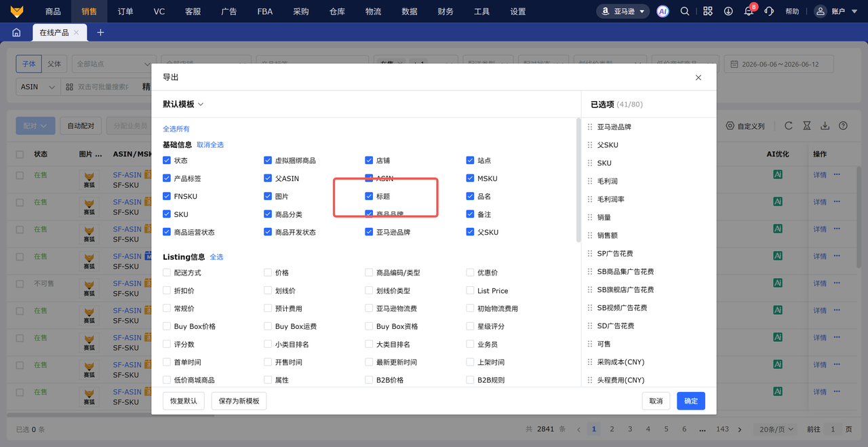
Task: Uncheck the MSKU checkbox
Action: 470,178
